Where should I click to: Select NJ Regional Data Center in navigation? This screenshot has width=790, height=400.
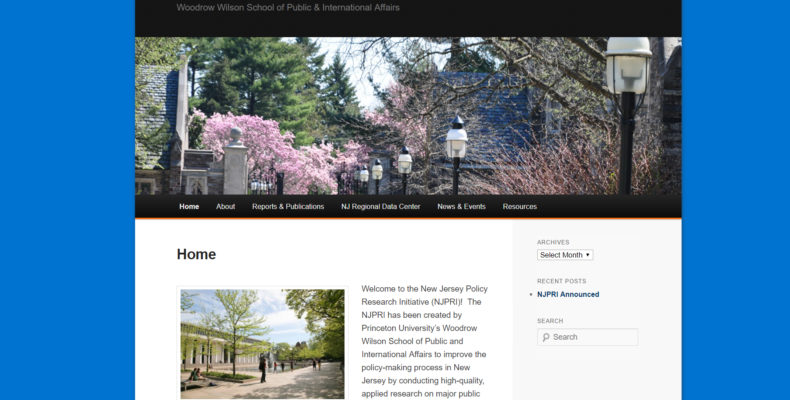pyautogui.click(x=380, y=207)
